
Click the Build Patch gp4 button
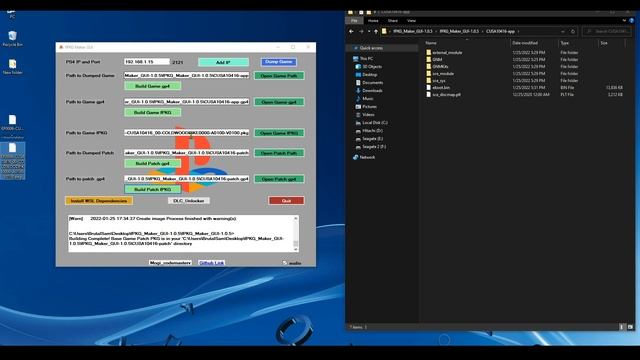pyautogui.click(x=153, y=163)
